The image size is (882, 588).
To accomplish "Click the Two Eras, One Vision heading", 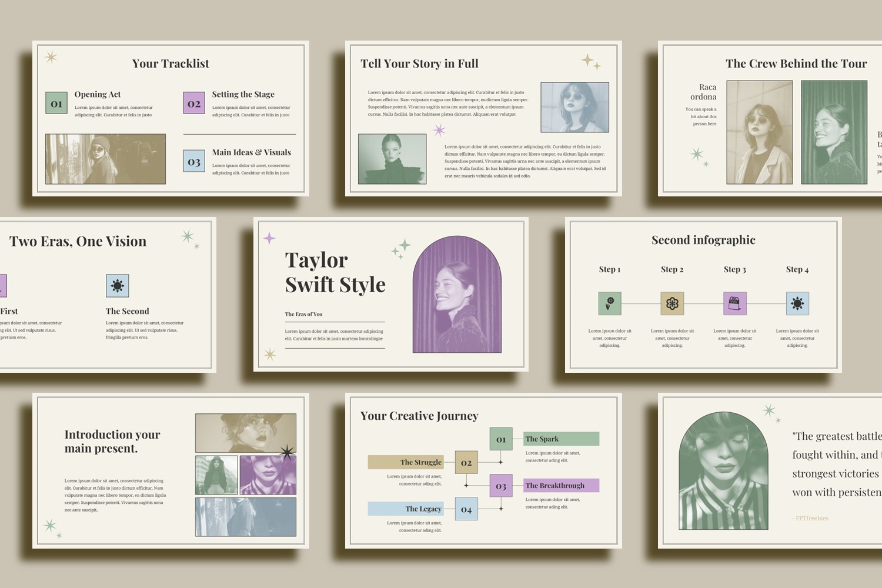I will tap(78, 241).
